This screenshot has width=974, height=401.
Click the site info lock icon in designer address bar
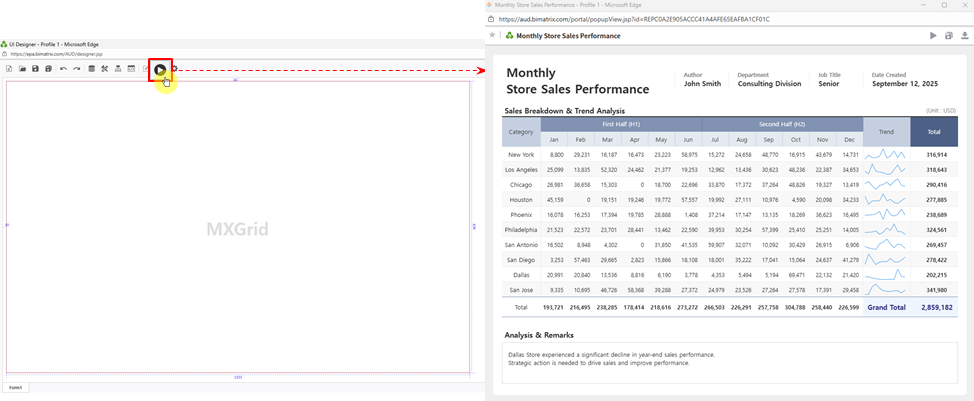[x=4, y=54]
